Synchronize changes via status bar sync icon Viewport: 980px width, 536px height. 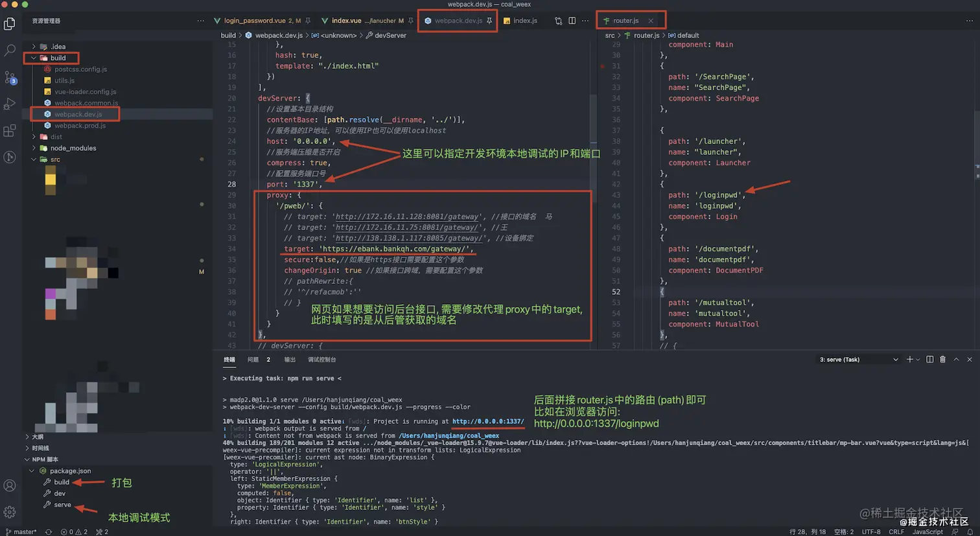tap(49, 531)
